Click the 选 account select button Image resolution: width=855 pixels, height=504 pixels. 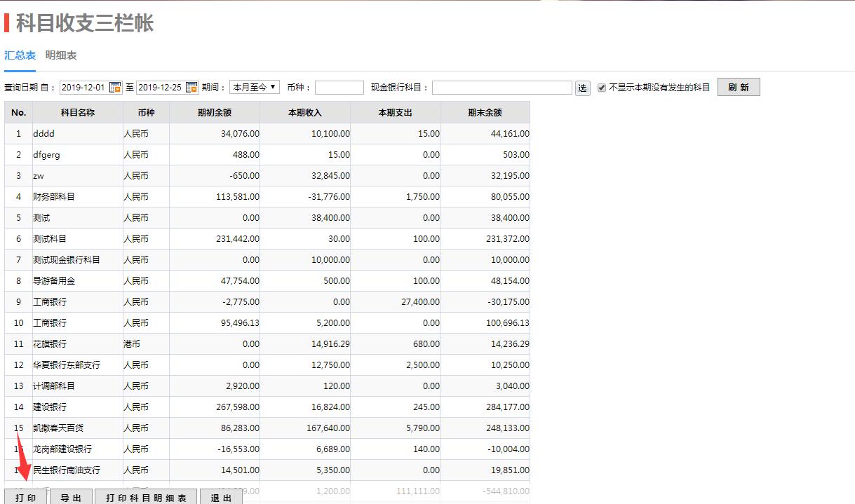coord(582,88)
